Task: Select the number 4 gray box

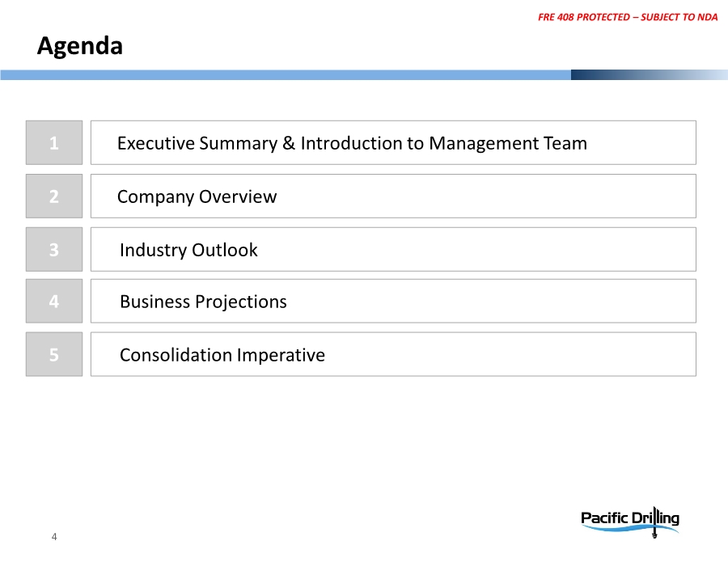Action: point(53,302)
